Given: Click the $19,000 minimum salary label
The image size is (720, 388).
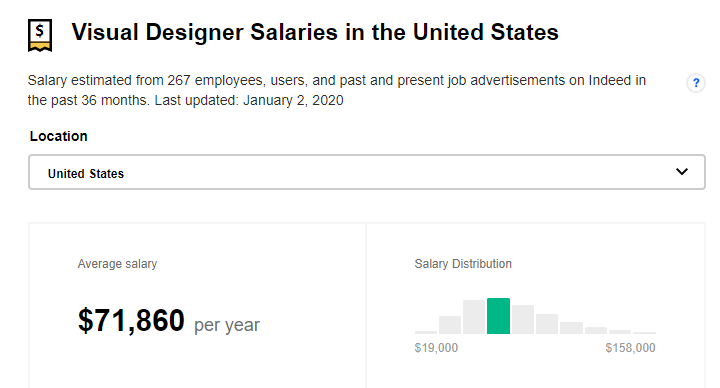Looking at the screenshot, I should point(436,348).
